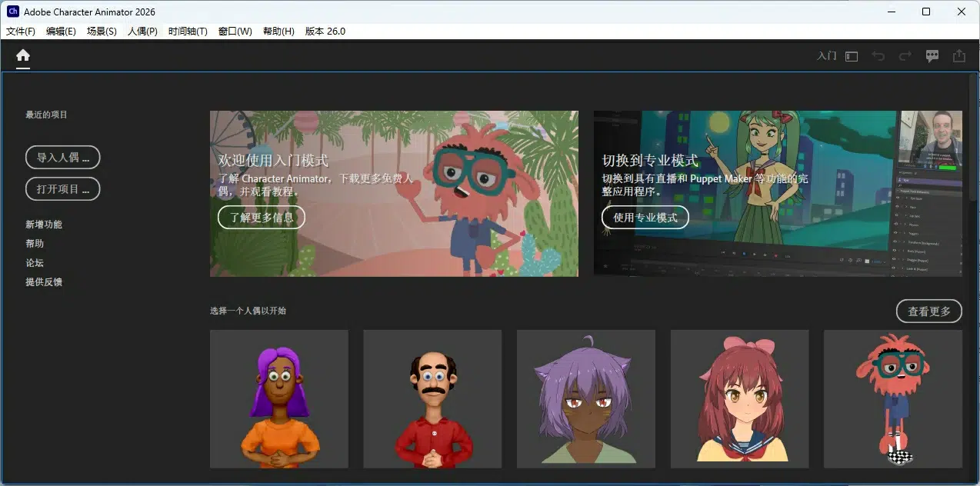Click the workspace layout icon next to 入门

coord(851,55)
